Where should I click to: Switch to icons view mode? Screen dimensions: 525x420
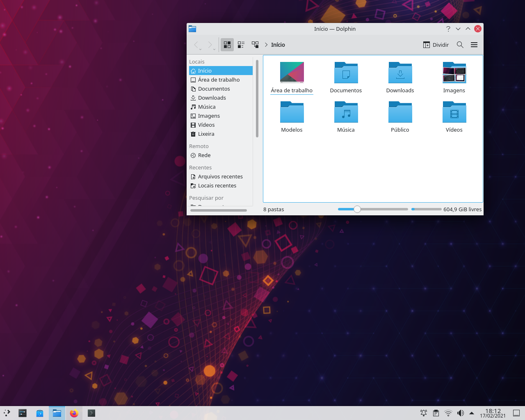227,45
